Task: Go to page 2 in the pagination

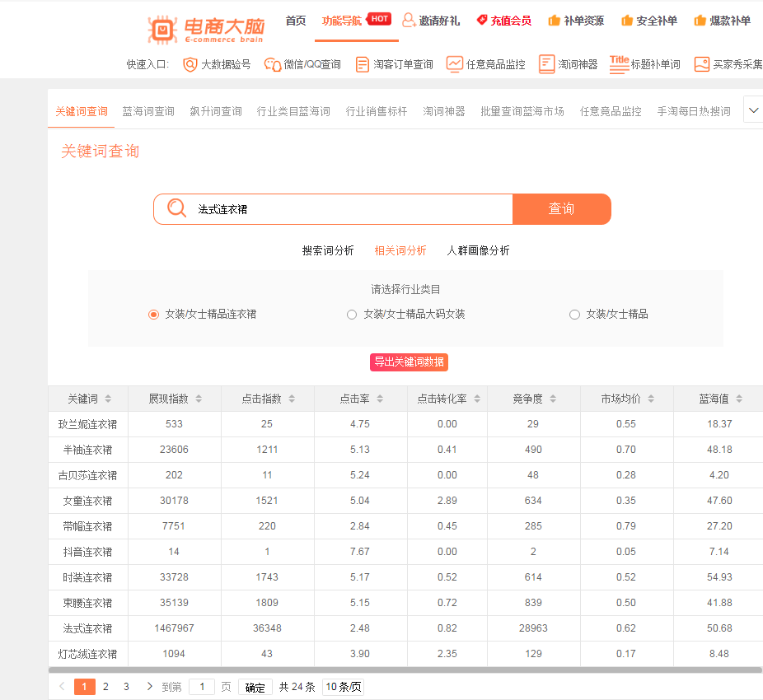Action: pyautogui.click(x=105, y=685)
